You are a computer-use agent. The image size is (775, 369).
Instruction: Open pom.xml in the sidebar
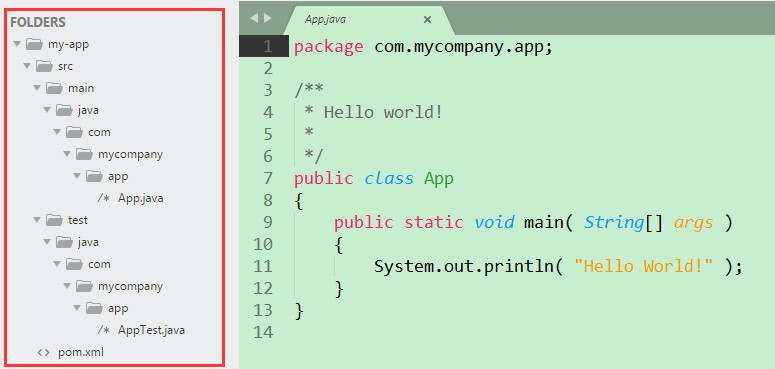coord(81,353)
